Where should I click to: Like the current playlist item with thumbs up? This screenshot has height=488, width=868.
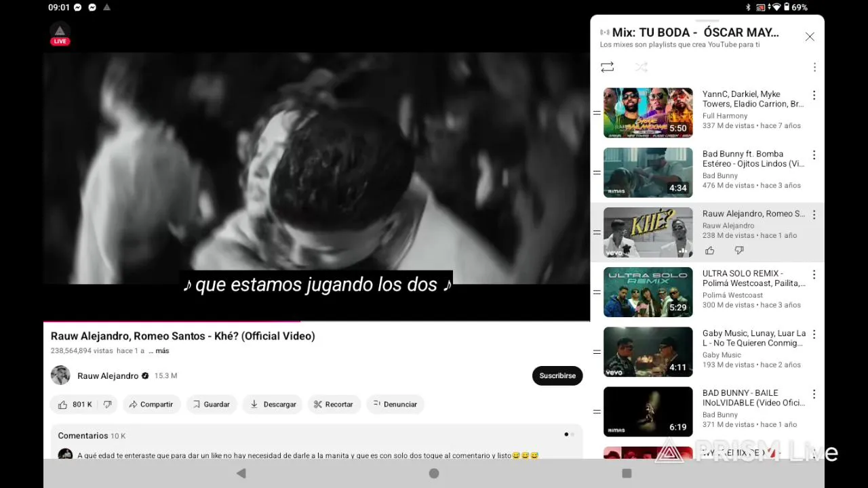710,251
